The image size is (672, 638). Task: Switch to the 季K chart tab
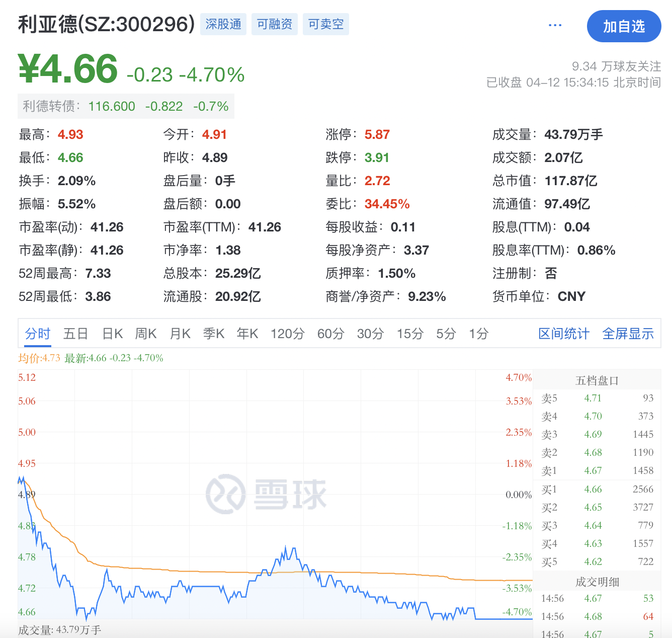point(214,334)
